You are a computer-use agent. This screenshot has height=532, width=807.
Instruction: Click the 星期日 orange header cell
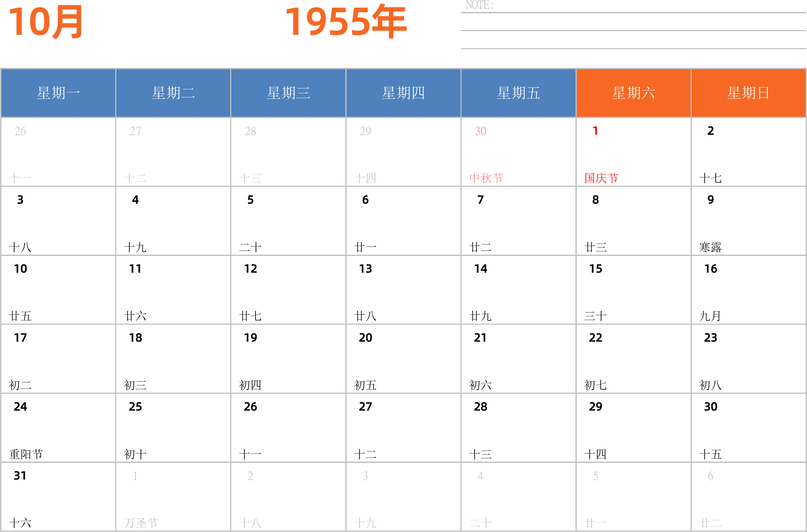(x=748, y=93)
